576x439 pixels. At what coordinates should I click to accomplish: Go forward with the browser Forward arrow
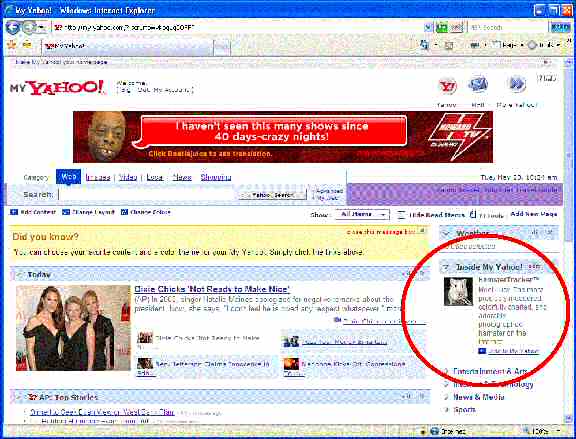click(29, 28)
